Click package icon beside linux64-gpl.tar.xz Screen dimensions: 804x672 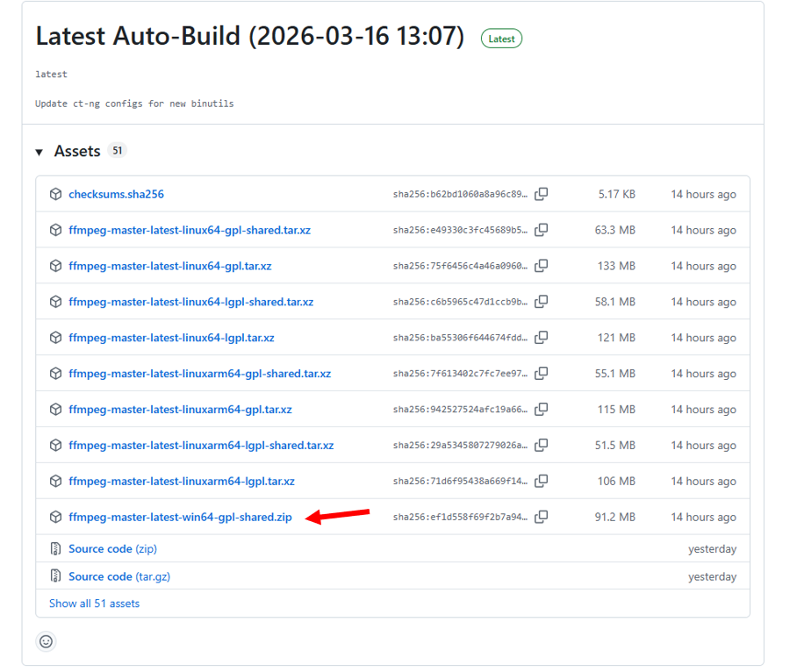click(55, 266)
